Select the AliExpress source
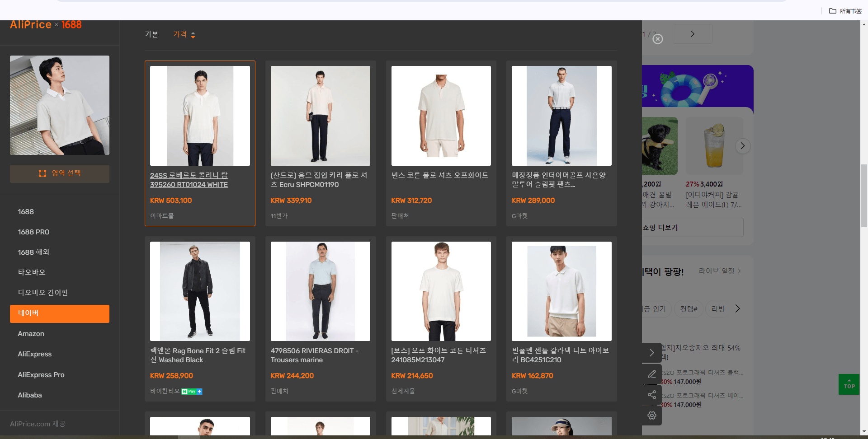The image size is (868, 439). (60, 354)
